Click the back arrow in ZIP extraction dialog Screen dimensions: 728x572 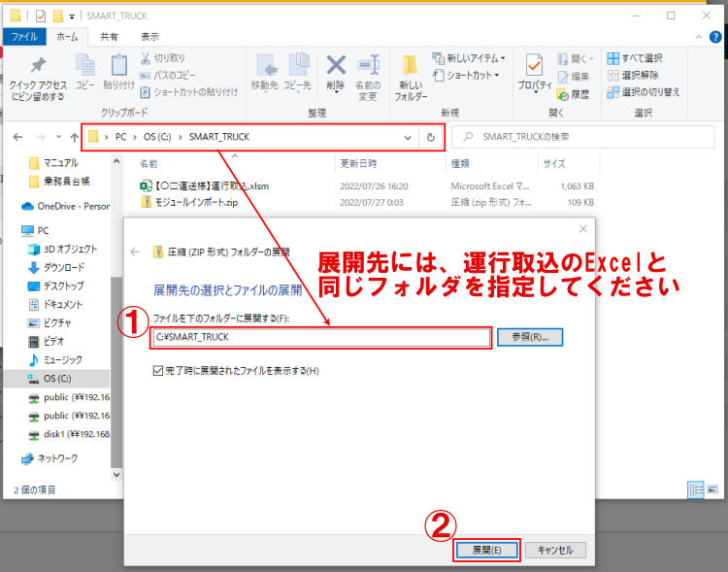135,252
